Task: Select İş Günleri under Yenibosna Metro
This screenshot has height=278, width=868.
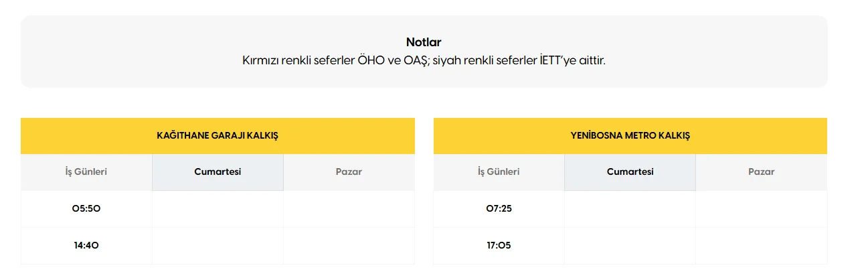Action: click(x=499, y=171)
